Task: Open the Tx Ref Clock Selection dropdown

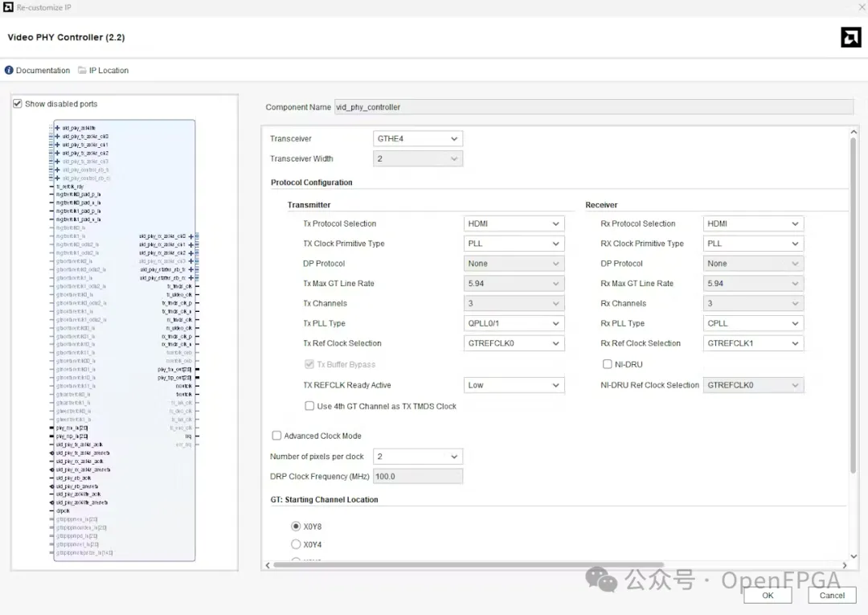Action: [514, 343]
